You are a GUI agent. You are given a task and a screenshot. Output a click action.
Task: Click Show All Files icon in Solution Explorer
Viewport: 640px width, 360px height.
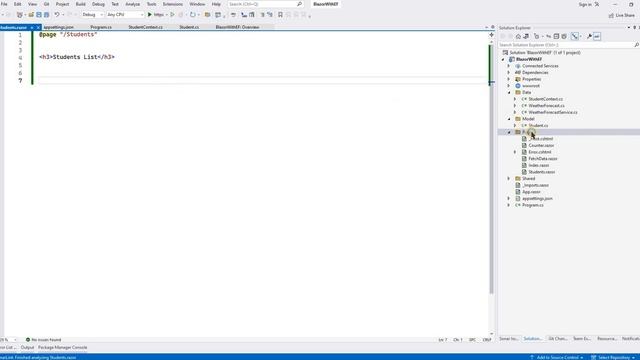click(x=564, y=36)
